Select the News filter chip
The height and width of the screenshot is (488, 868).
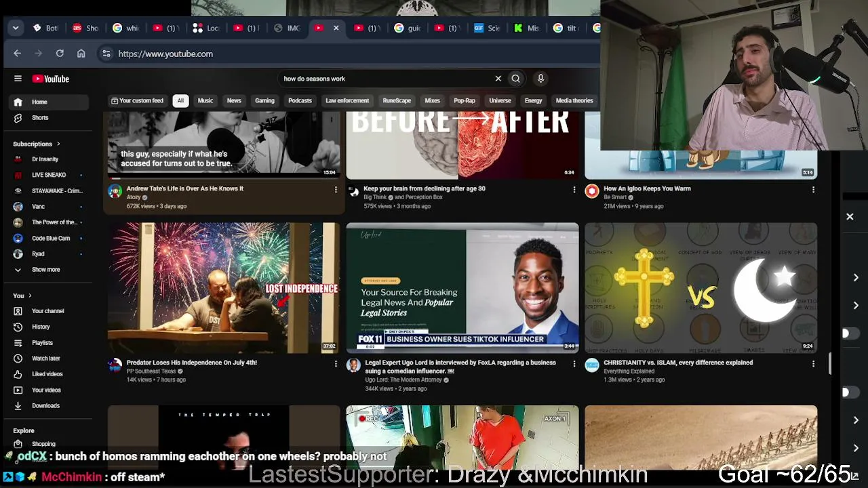click(x=234, y=100)
